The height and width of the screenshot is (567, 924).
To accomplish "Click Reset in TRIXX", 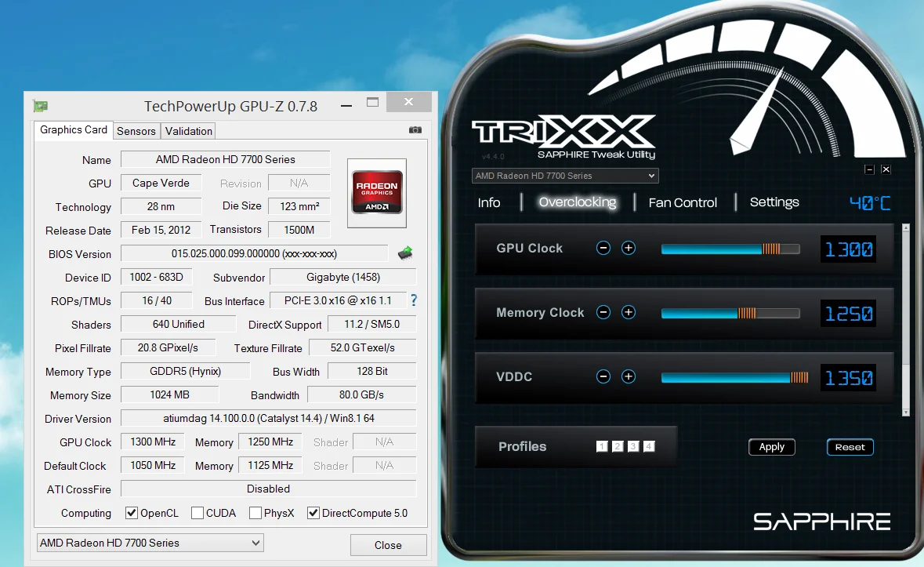I will pos(850,447).
